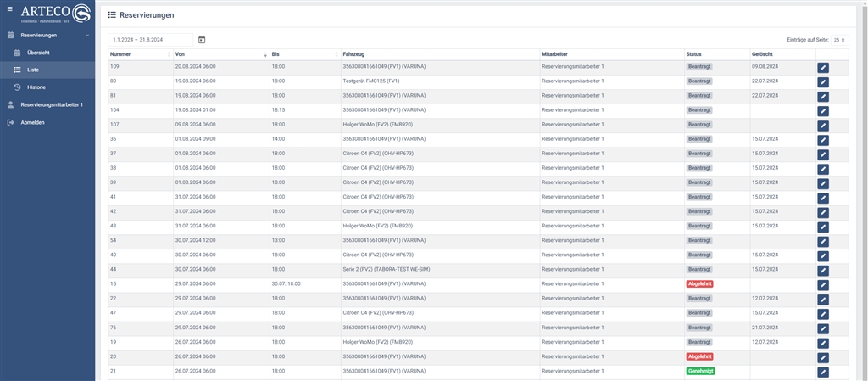Image resolution: width=868 pixels, height=381 pixels.
Task: Edit reservation number 80
Action: [x=822, y=82]
